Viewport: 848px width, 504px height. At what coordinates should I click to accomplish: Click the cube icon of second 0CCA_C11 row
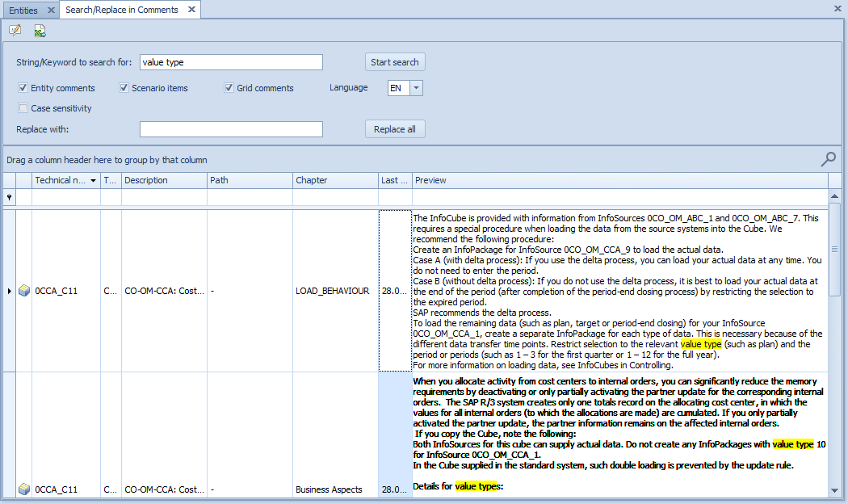[24, 489]
